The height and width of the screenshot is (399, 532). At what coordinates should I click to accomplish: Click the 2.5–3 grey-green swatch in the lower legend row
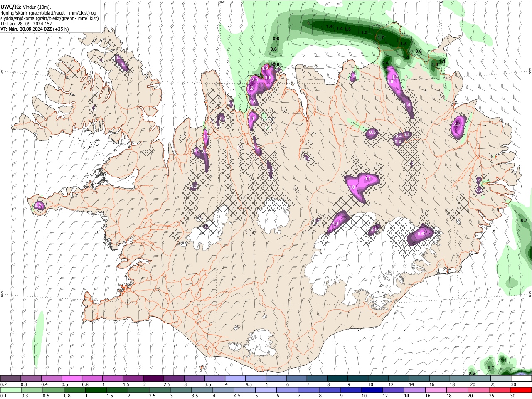tap(160, 390)
